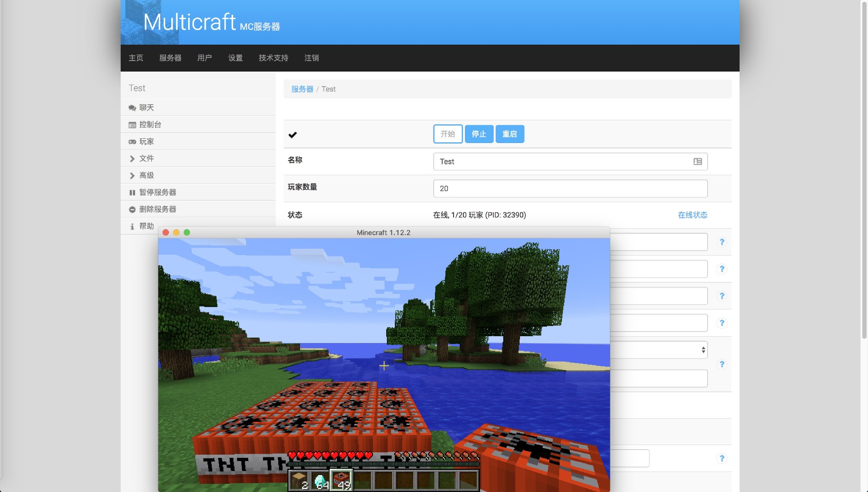Click the gamepad icon beside 玩家
The width and height of the screenshot is (868, 492).
point(132,142)
